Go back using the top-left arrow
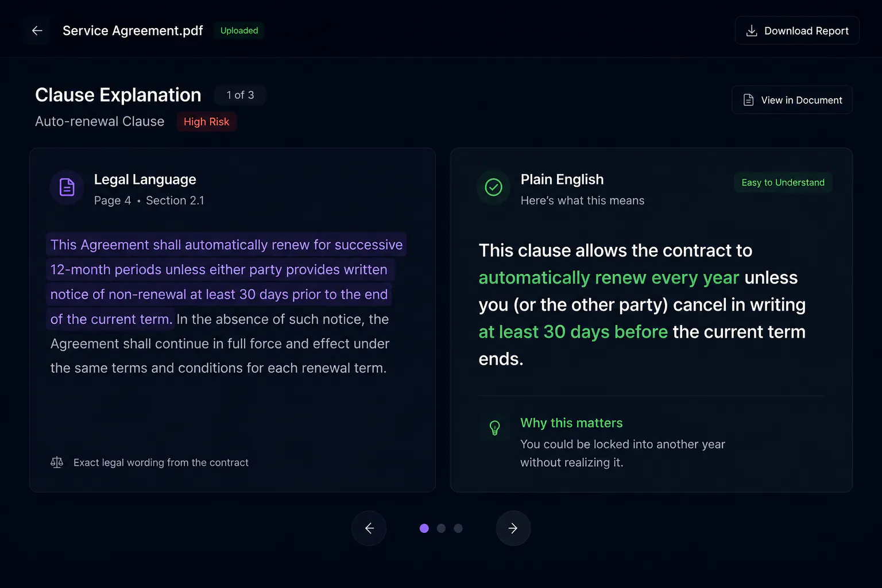The image size is (882, 588). pos(37,30)
